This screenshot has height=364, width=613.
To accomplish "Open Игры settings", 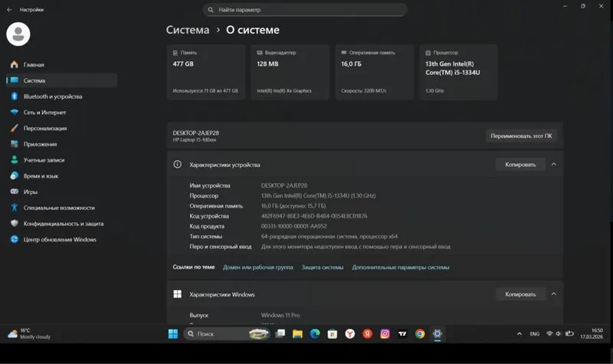I will 62,192.
